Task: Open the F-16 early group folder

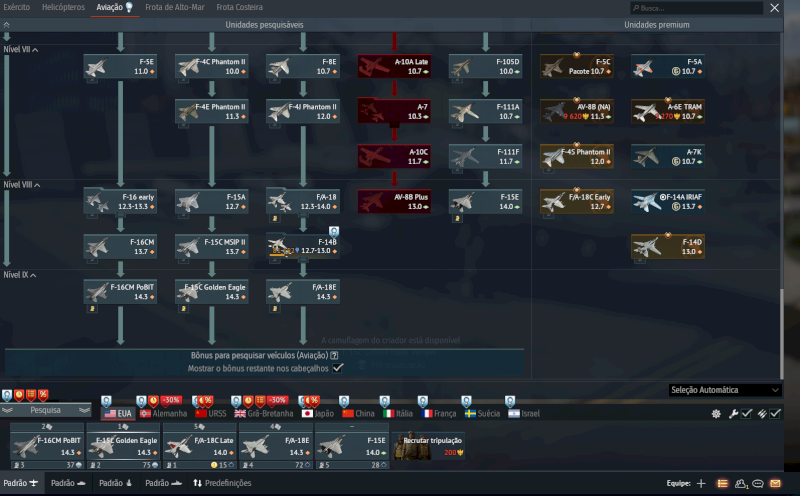Action: (x=120, y=202)
